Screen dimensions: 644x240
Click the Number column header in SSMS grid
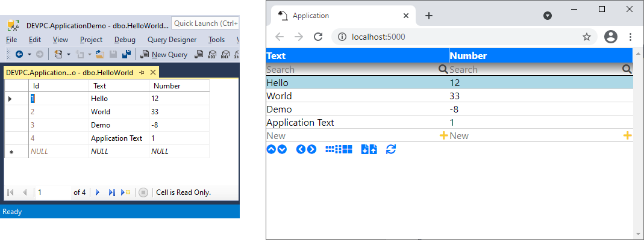click(x=179, y=86)
